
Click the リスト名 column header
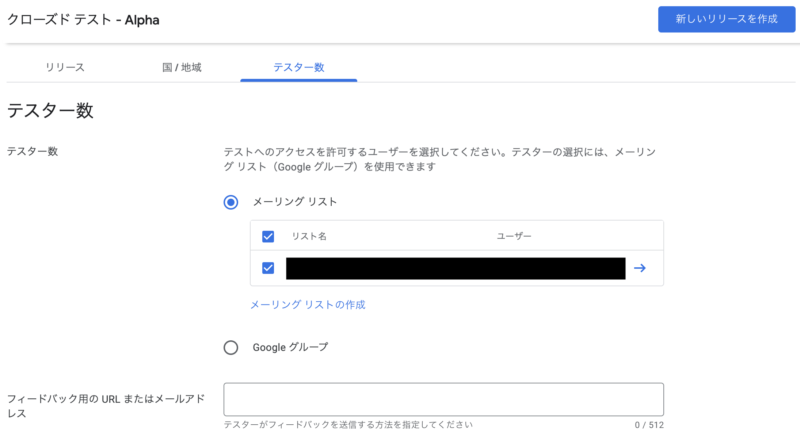(x=309, y=236)
